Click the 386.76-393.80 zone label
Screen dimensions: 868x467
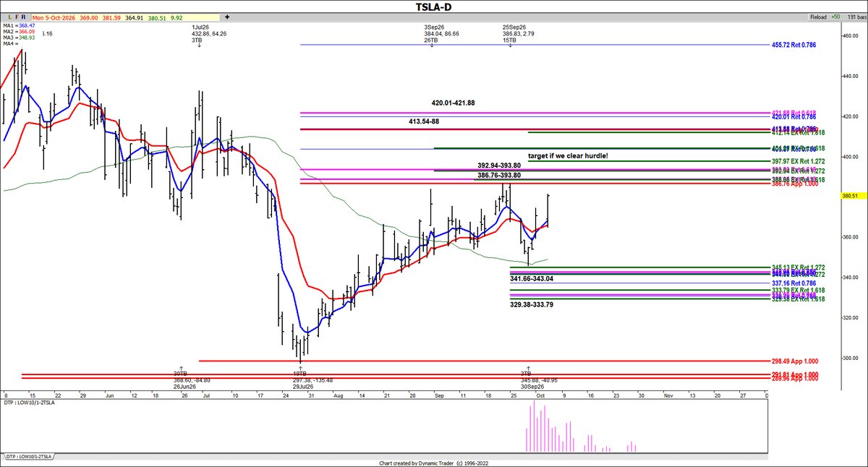point(499,175)
